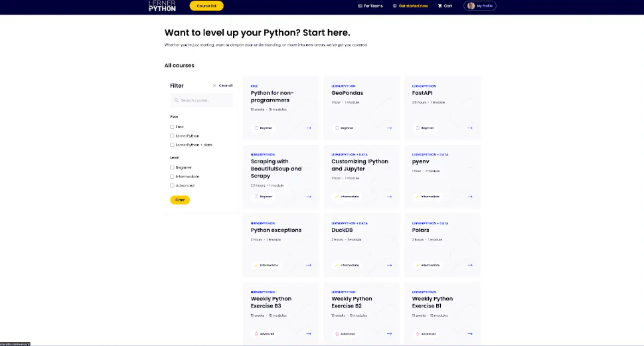Screen dimensions: 644x346
Task: Click the arrow on the GeoPandas card
Action: click(x=389, y=128)
